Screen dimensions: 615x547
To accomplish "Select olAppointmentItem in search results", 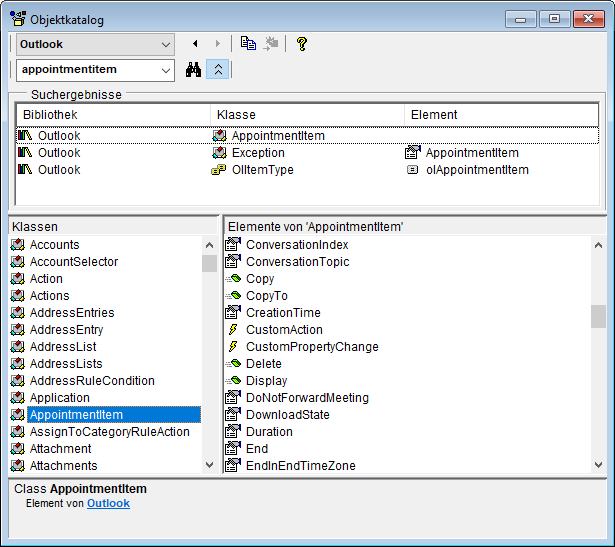I will click(x=476, y=170).
